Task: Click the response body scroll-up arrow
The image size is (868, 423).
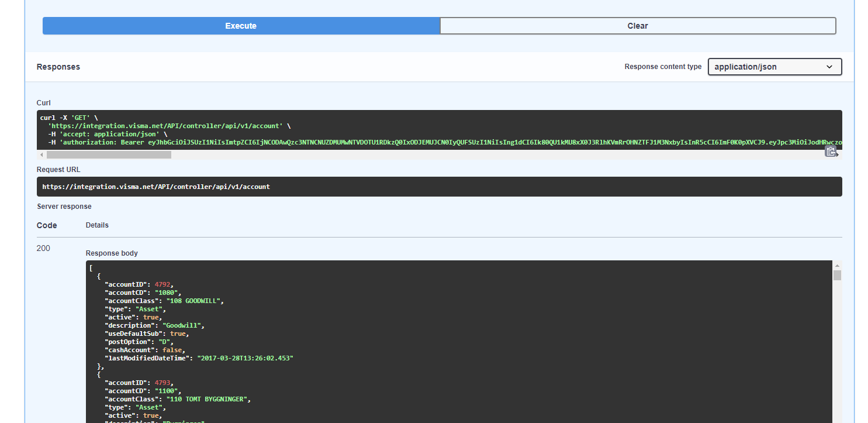Action: pyautogui.click(x=837, y=265)
